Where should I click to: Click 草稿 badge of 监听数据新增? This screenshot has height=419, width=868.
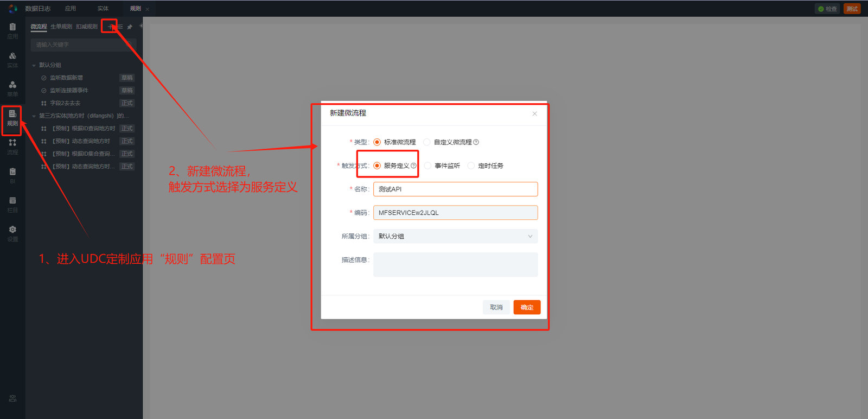[x=127, y=78]
